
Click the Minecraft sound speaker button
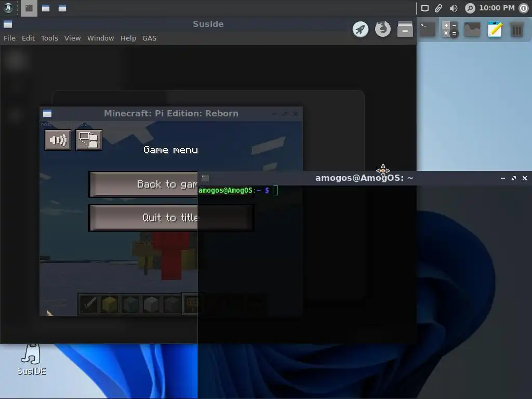[x=58, y=140]
